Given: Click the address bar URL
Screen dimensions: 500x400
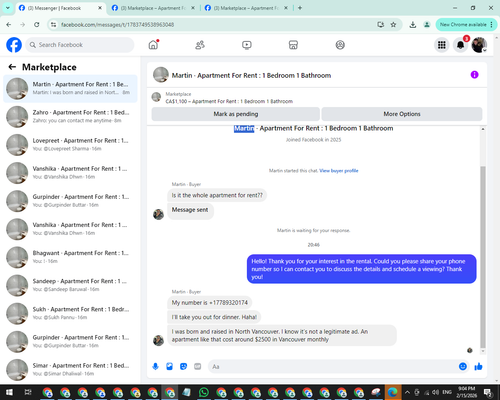Looking at the screenshot, I should point(117,25).
